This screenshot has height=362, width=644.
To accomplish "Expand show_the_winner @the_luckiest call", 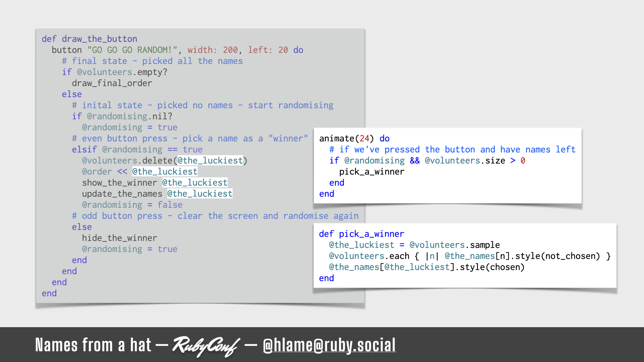I will [x=154, y=183].
